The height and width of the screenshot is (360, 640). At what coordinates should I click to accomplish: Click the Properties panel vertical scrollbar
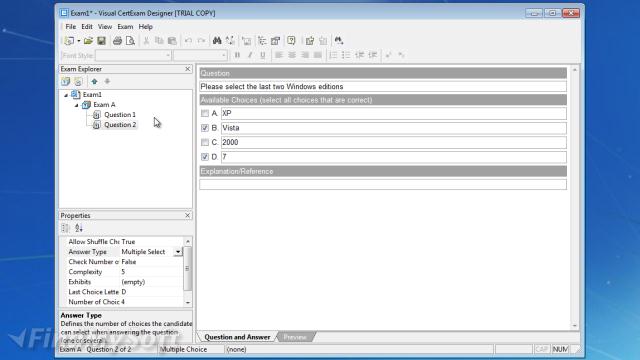click(188, 271)
